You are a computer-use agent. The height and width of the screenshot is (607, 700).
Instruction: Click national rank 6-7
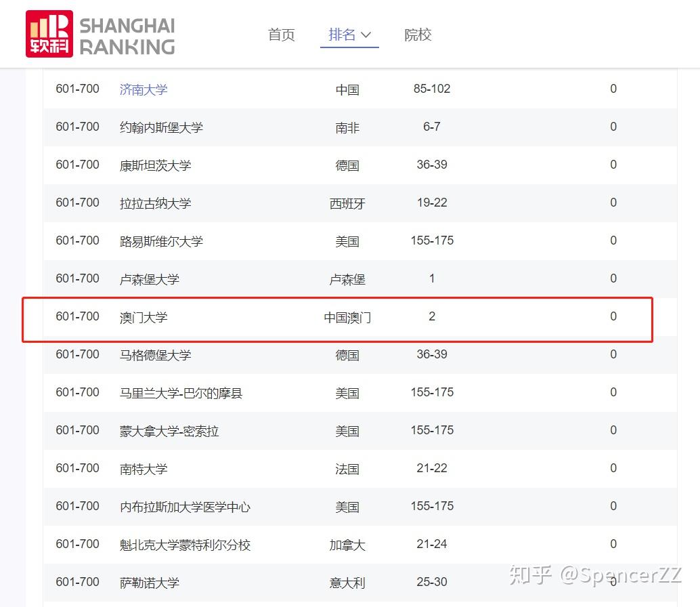point(432,127)
